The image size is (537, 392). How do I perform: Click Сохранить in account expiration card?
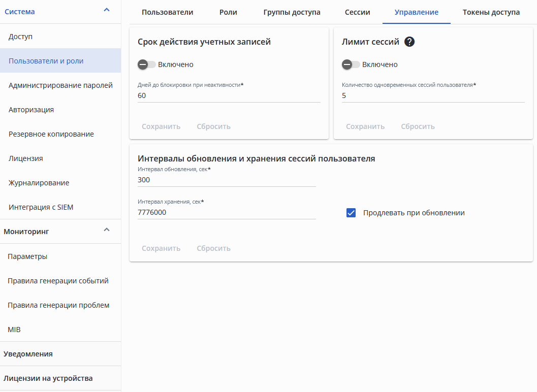(161, 126)
